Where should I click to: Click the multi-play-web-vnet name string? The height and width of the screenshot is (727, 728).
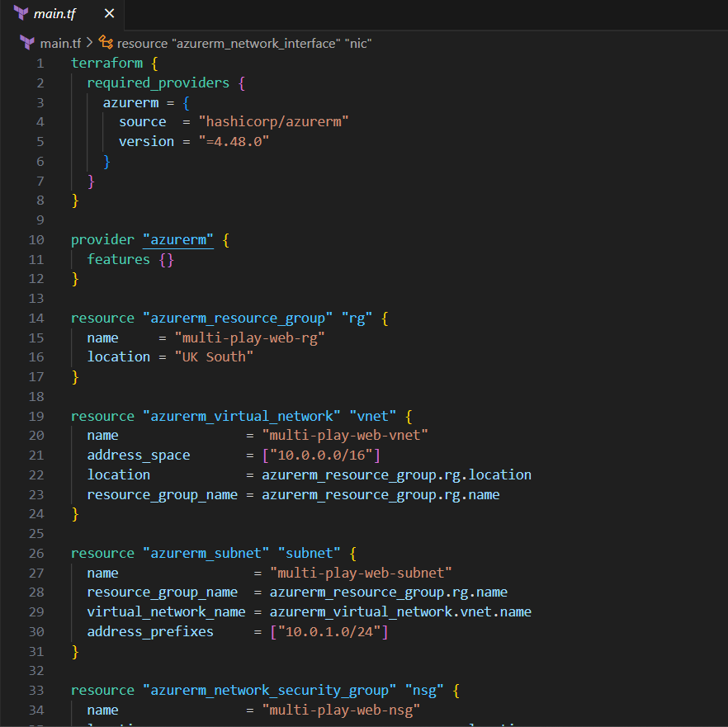click(x=345, y=435)
